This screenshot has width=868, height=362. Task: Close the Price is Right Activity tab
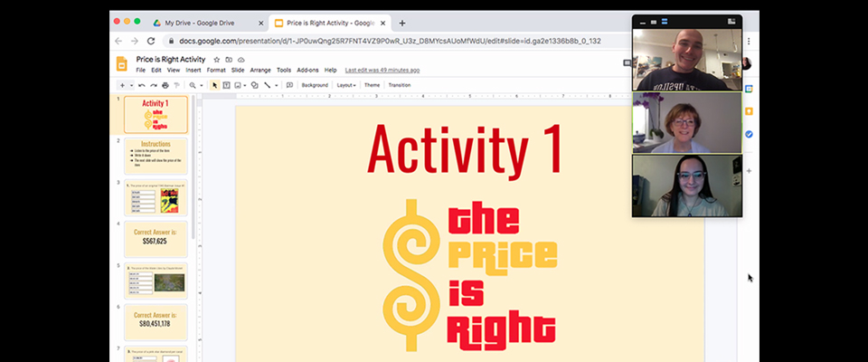382,24
